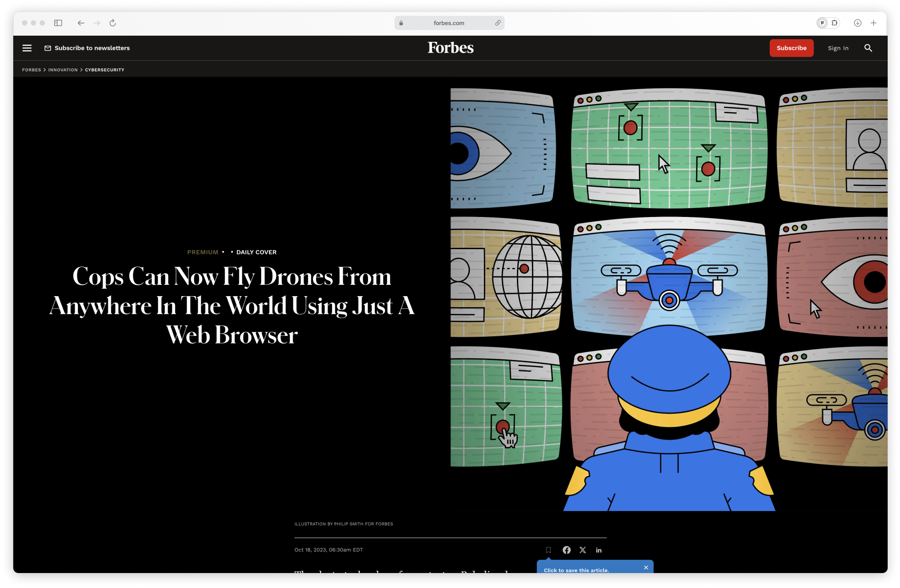The height and width of the screenshot is (588, 900).
Task: Share article on Facebook
Action: click(567, 550)
